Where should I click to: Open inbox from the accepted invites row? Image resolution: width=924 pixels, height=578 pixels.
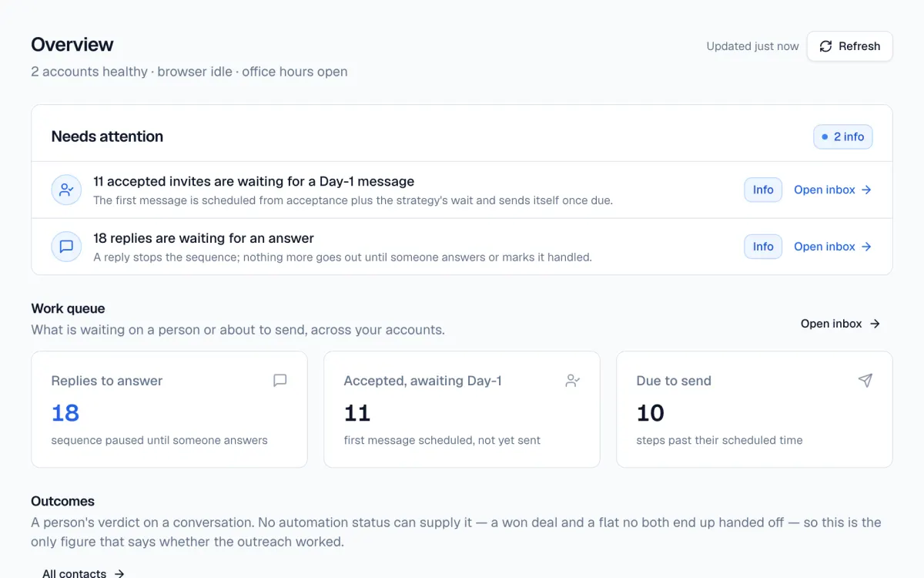pyautogui.click(x=832, y=190)
